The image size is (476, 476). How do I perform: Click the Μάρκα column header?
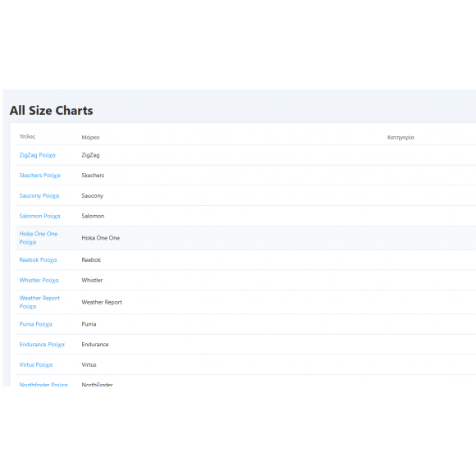(90, 138)
